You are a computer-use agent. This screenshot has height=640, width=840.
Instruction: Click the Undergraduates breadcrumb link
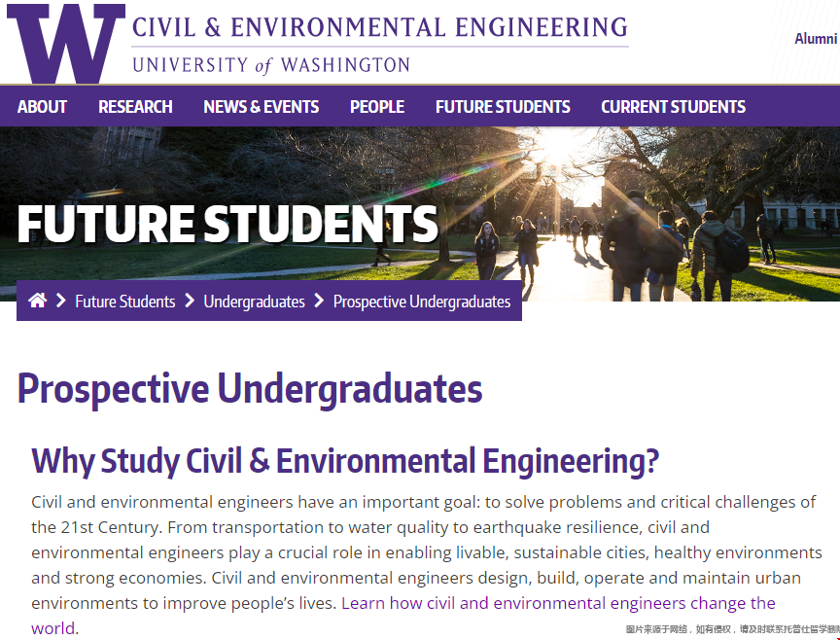[255, 302]
